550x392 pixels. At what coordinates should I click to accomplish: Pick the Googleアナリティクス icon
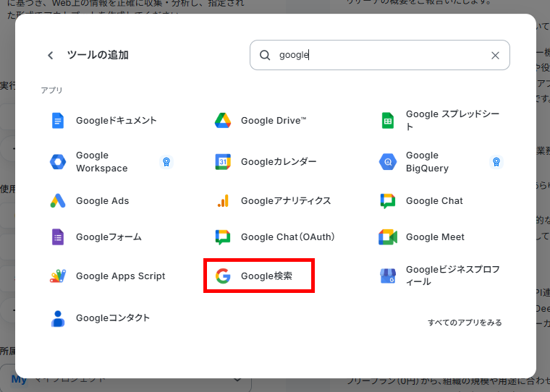click(x=223, y=201)
